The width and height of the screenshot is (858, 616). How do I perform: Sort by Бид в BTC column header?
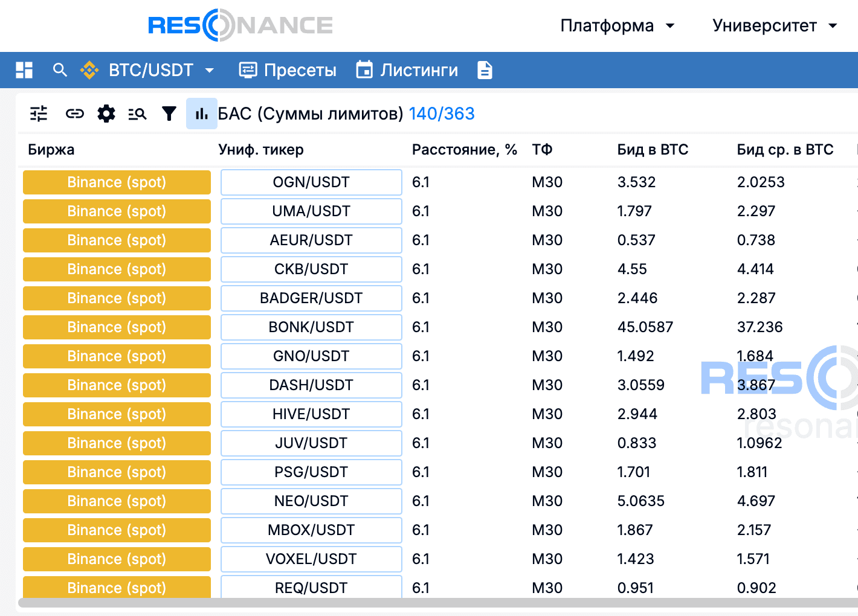653,150
